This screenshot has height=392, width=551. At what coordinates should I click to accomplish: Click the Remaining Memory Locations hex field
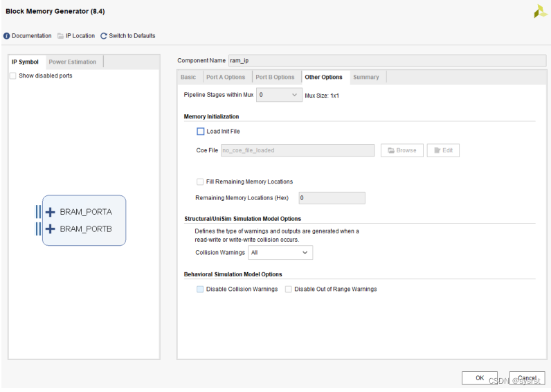pyautogui.click(x=332, y=198)
